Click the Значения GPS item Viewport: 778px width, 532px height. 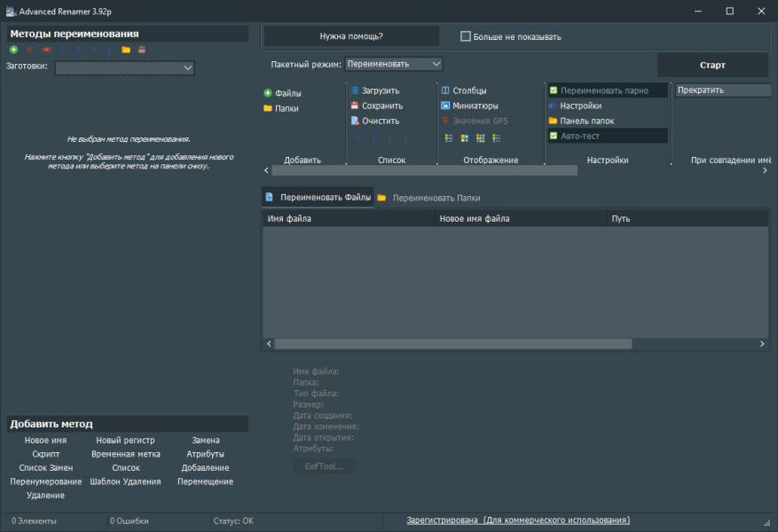tap(475, 121)
